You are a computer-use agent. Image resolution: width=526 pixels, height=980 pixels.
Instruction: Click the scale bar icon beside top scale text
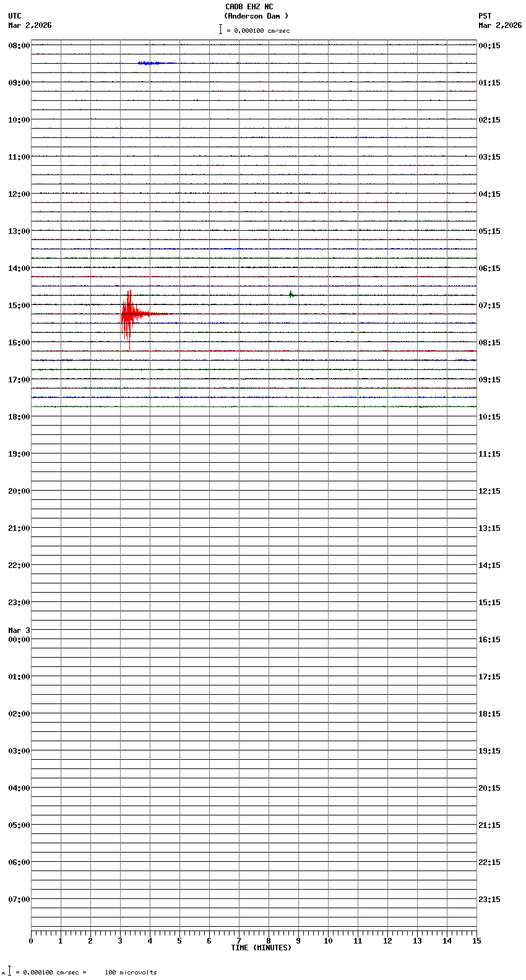click(x=220, y=29)
